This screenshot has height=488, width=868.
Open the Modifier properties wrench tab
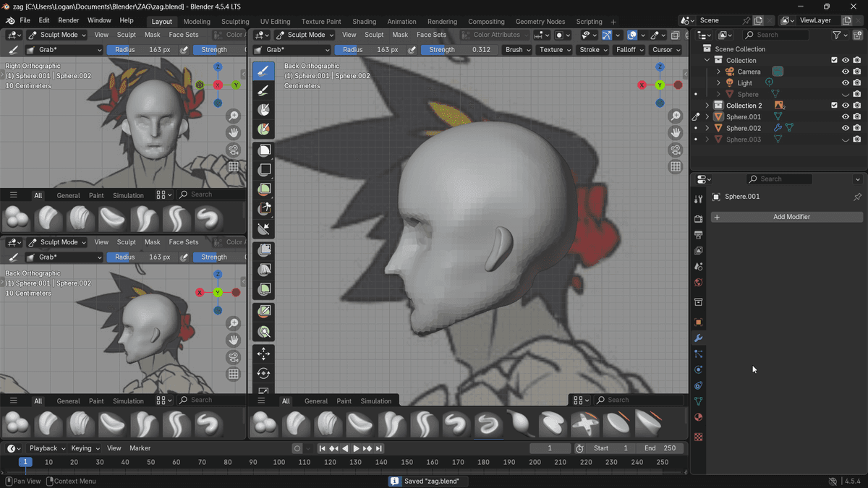[699, 338]
